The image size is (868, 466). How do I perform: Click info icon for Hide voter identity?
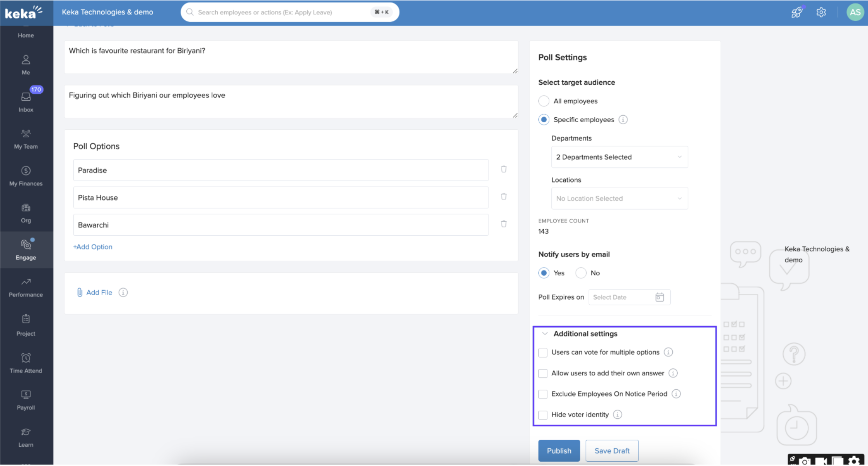[x=617, y=415]
